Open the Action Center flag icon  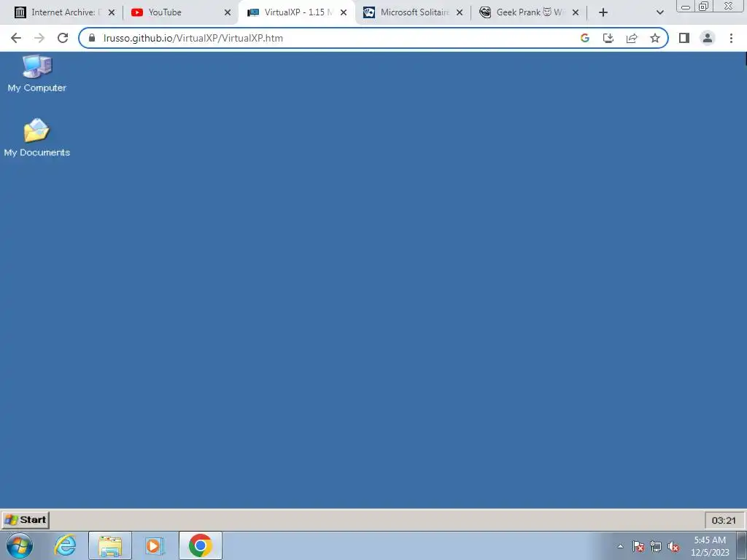point(638,546)
